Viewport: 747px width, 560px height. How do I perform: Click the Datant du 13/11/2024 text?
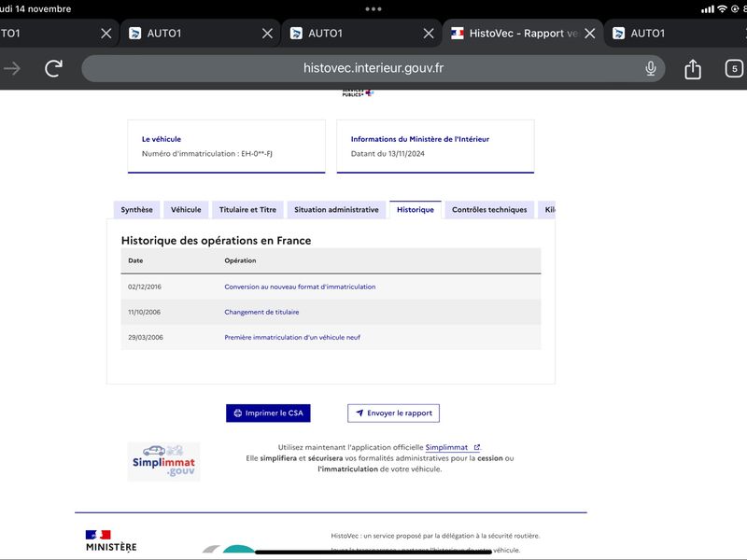388,153
